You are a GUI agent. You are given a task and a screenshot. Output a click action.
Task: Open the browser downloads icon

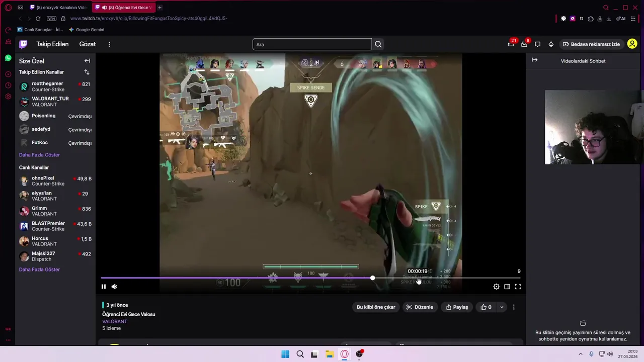[609, 19]
